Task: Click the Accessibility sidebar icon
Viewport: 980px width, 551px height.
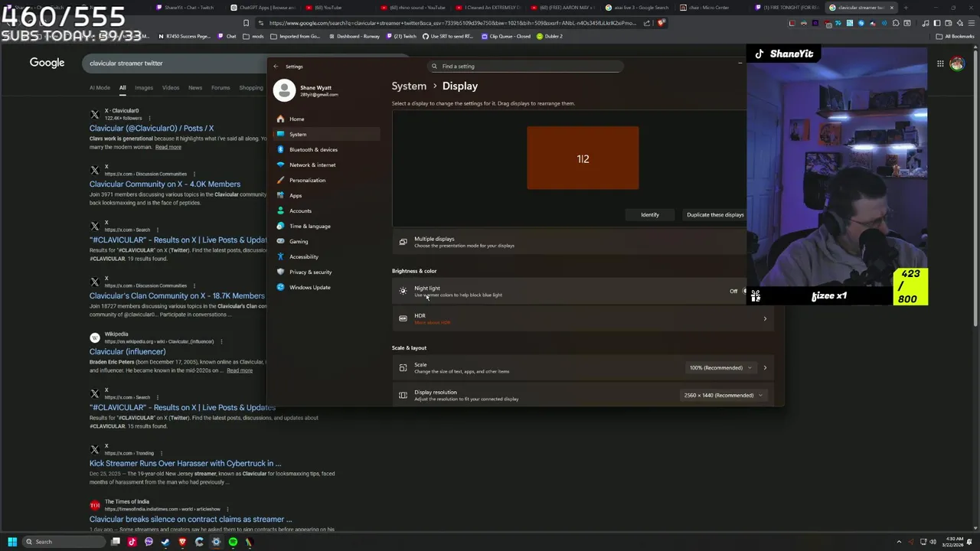Action: pos(280,256)
